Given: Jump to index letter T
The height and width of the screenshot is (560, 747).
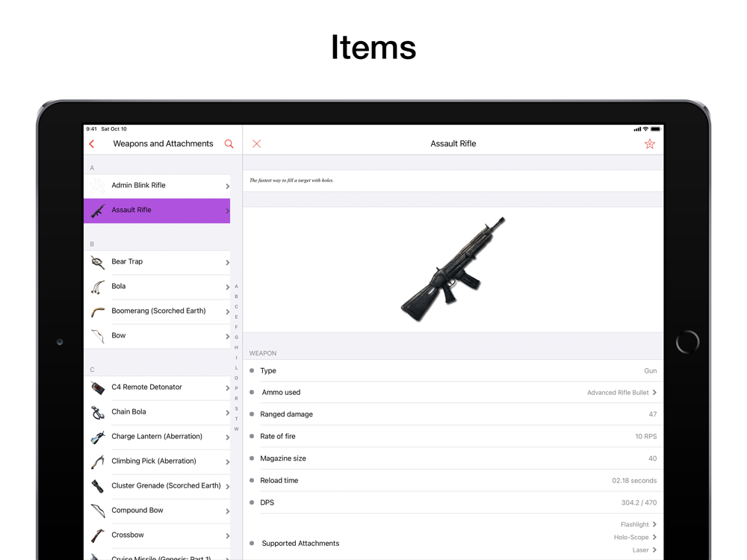Looking at the screenshot, I should coord(236,419).
